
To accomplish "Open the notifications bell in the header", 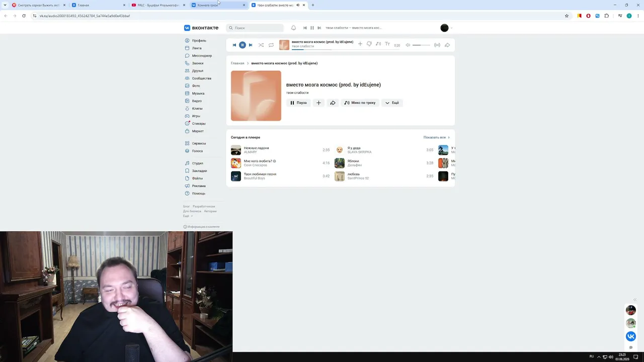I will tap(293, 28).
